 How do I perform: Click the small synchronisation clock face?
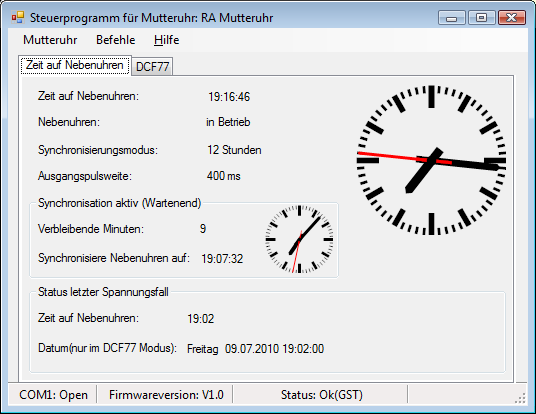click(x=299, y=239)
